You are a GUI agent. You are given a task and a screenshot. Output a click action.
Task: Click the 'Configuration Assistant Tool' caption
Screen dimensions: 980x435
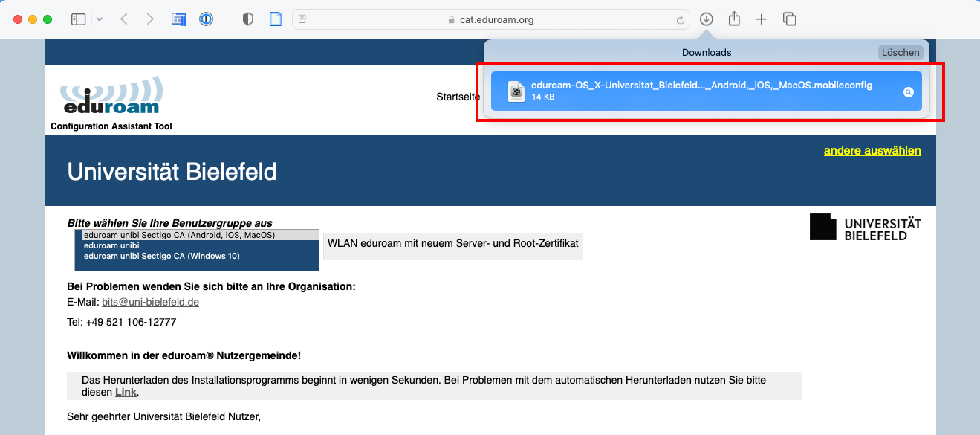coord(111,126)
